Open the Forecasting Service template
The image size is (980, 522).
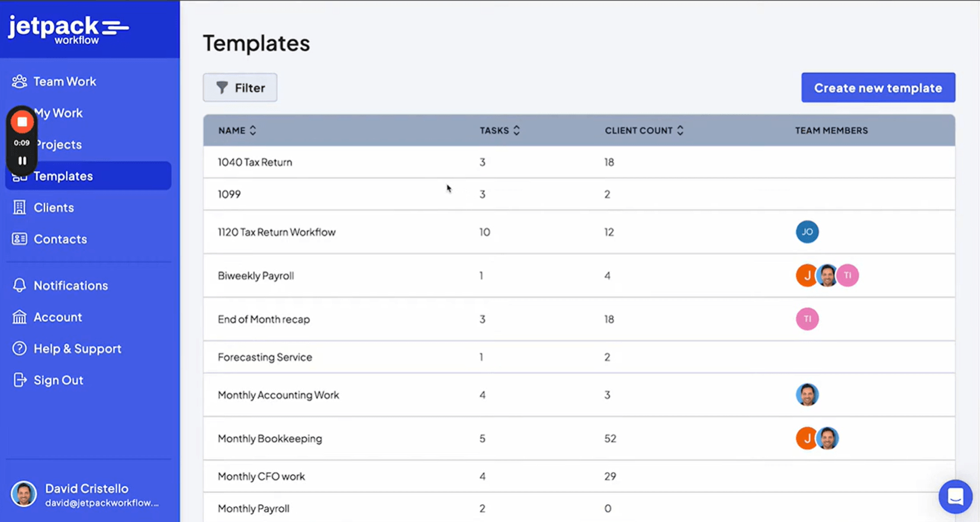tap(265, 357)
